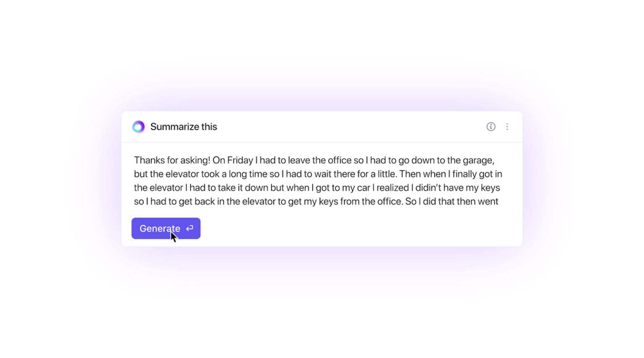Select the swirl logo beside 'Summarize this'
Viewport: 644px width, 358px height.
pos(138,126)
